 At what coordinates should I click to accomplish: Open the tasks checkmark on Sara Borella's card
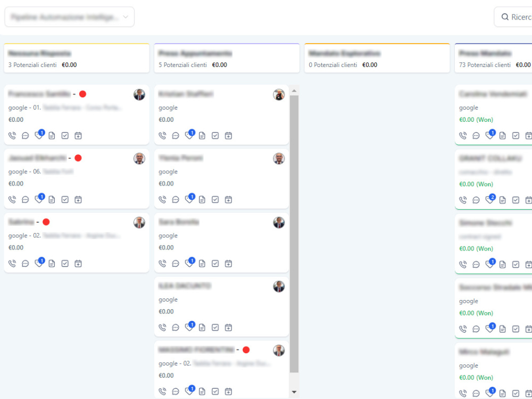click(215, 264)
